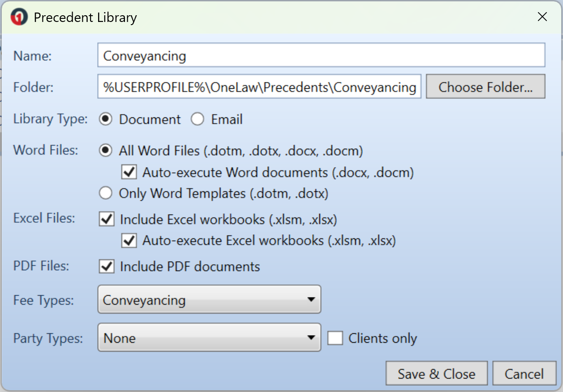Viewport: 563px width, 392px height.
Task: Click the 'Fee Types:' label
Action: pos(44,300)
